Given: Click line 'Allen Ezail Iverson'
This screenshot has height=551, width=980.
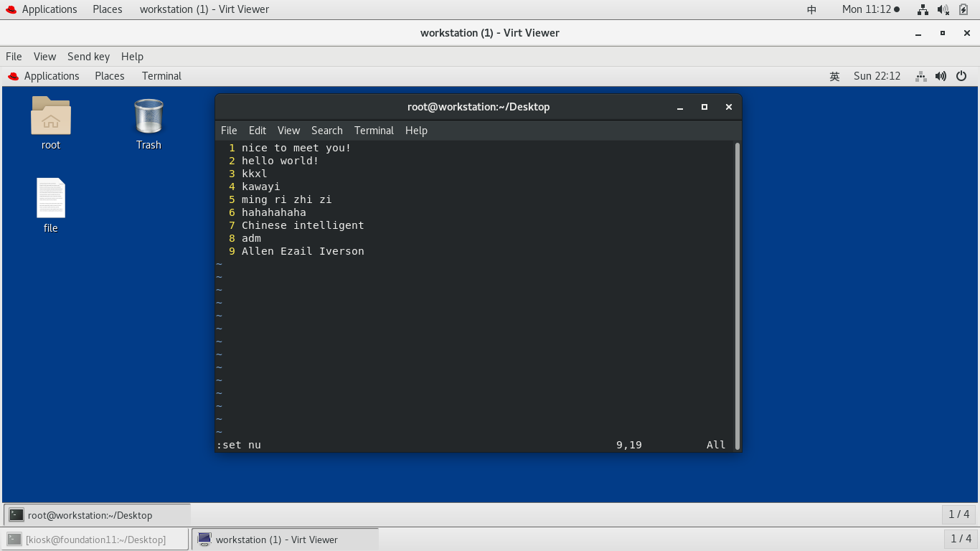Looking at the screenshot, I should tap(303, 251).
